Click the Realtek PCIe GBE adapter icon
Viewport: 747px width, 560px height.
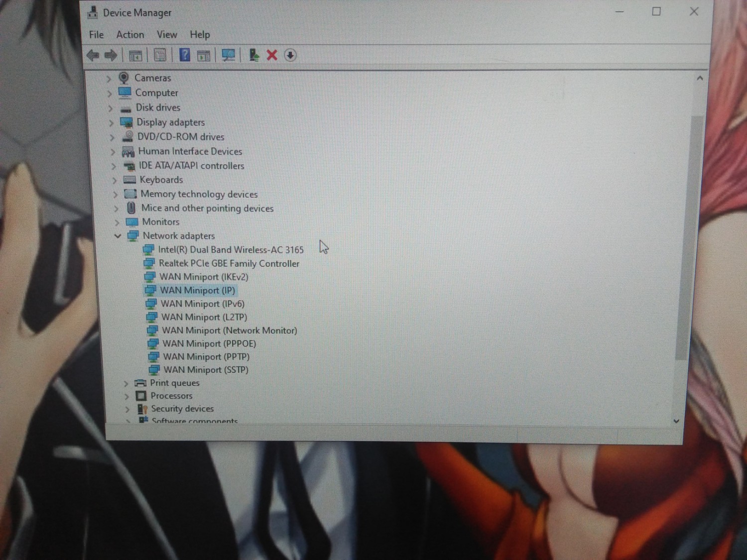[x=149, y=263]
